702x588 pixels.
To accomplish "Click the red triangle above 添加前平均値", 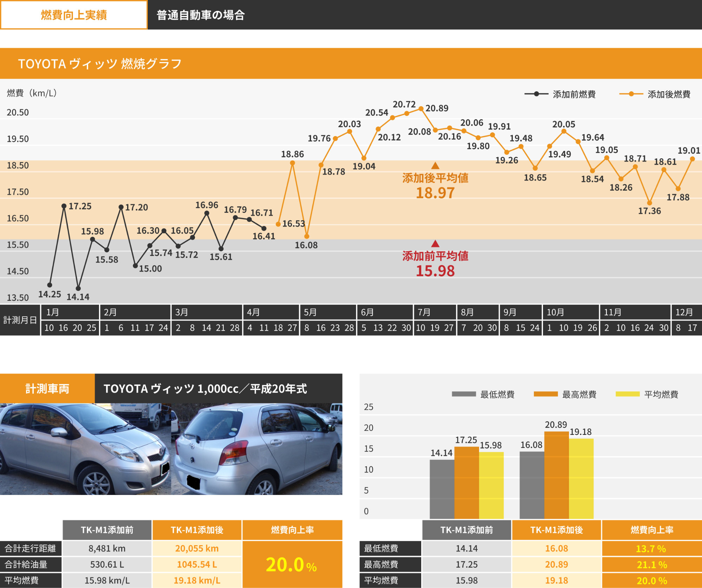I will 435,243.
